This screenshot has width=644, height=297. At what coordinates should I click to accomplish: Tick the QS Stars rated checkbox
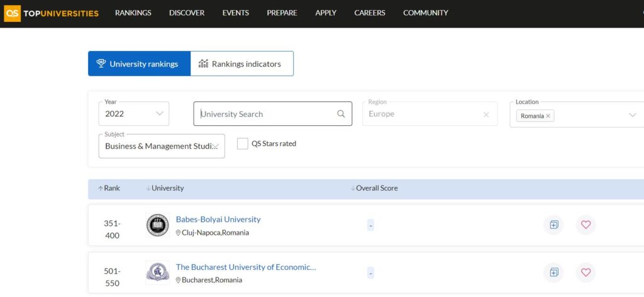pyautogui.click(x=243, y=143)
